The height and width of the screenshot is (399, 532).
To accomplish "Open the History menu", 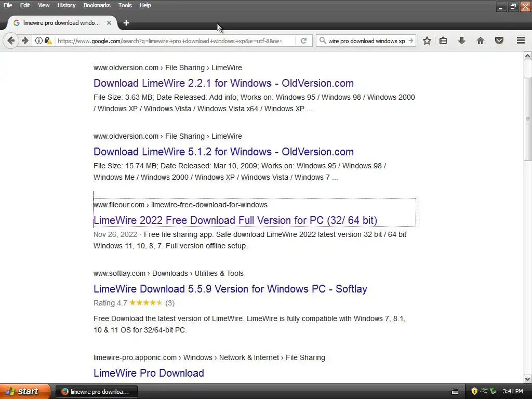I will [66, 5].
